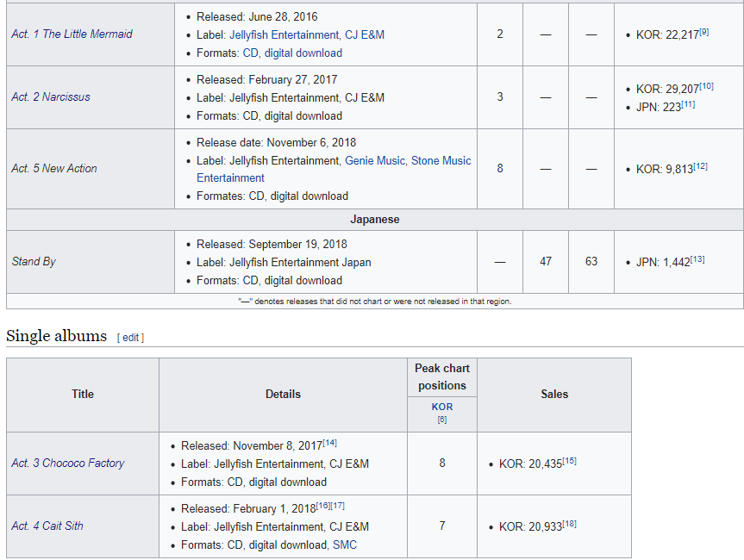Jump to citation 9 beside KOR: 22,217
744x560 pixels.
pos(704,32)
